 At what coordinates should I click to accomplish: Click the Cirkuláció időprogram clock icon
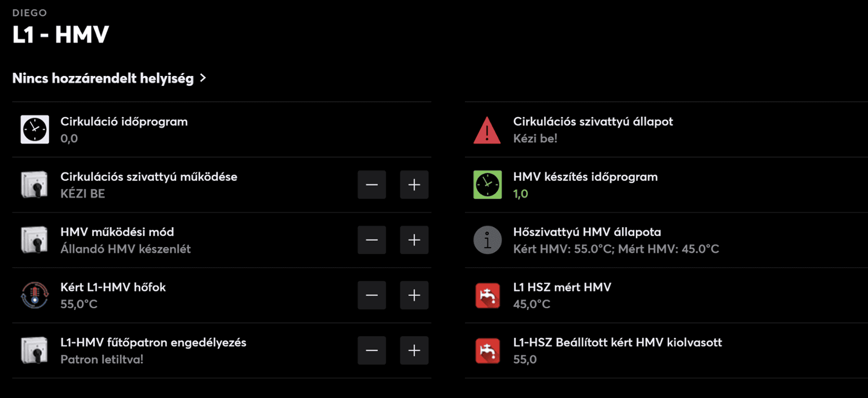pos(35,130)
